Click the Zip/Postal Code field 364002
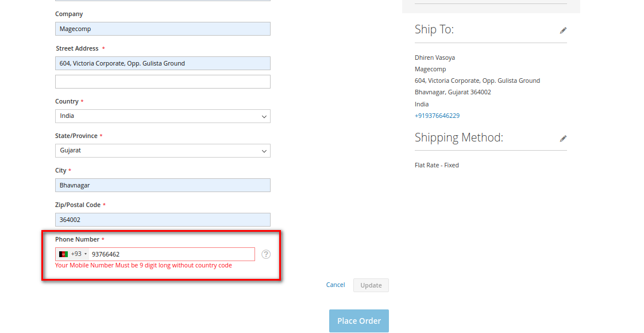644x333 pixels. pos(163,220)
